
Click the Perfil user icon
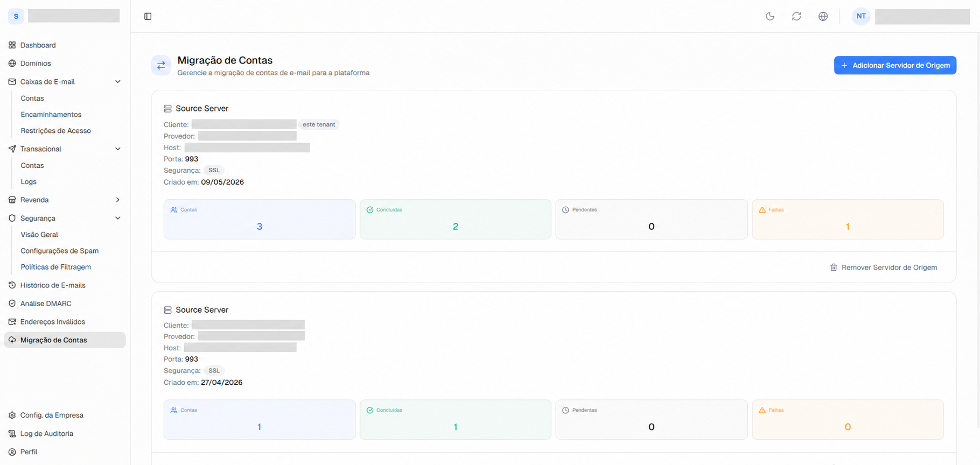pyautogui.click(x=12, y=452)
